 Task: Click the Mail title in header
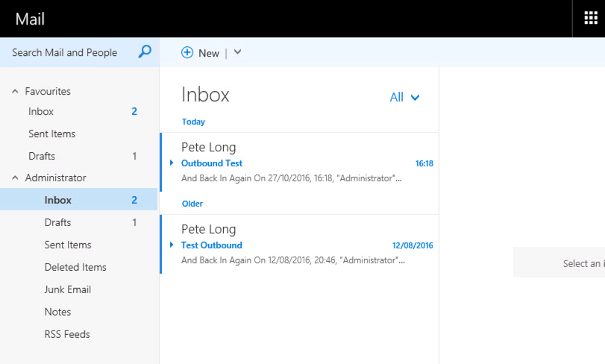point(30,19)
